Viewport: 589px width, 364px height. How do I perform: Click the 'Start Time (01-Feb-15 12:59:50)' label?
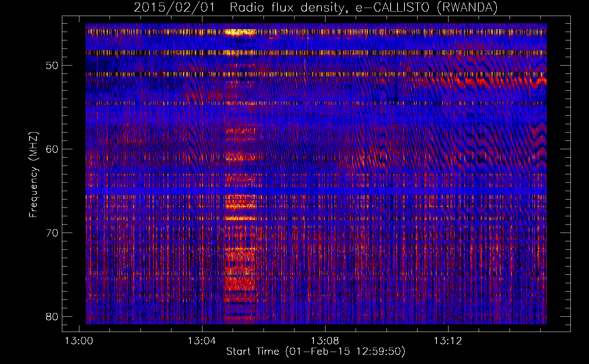(x=316, y=352)
